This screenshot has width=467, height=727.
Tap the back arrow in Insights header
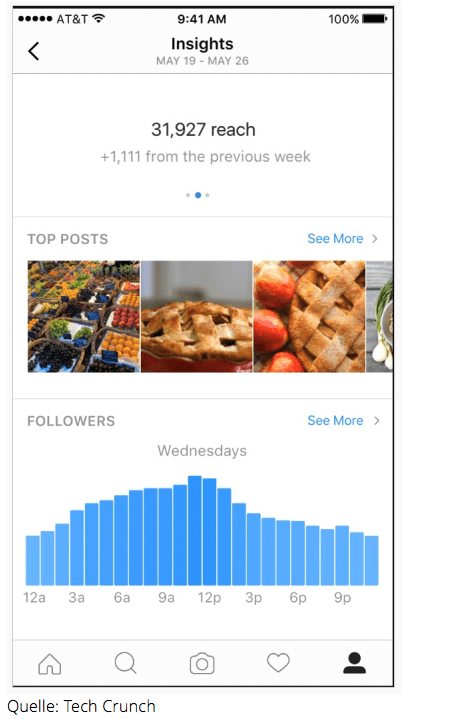coord(34,51)
